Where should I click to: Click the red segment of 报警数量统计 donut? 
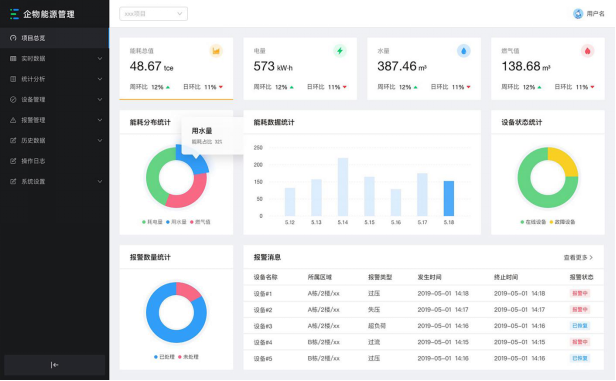tap(189, 291)
